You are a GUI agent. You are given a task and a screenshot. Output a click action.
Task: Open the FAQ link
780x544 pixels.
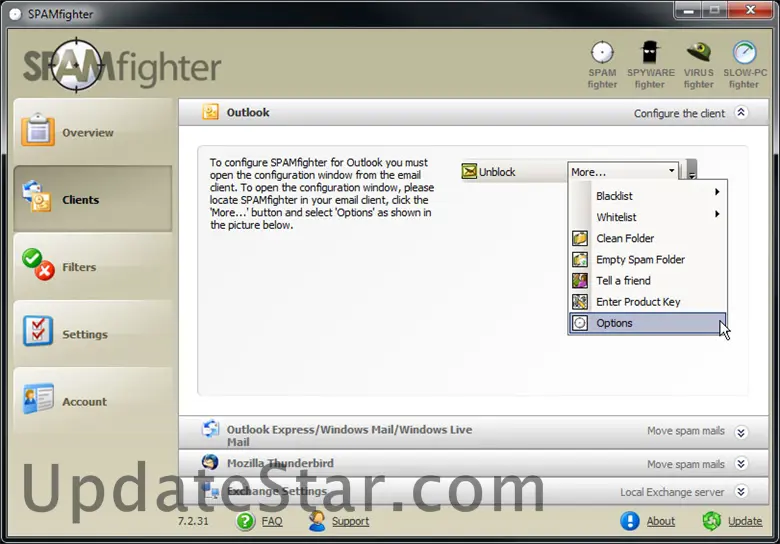(x=272, y=521)
